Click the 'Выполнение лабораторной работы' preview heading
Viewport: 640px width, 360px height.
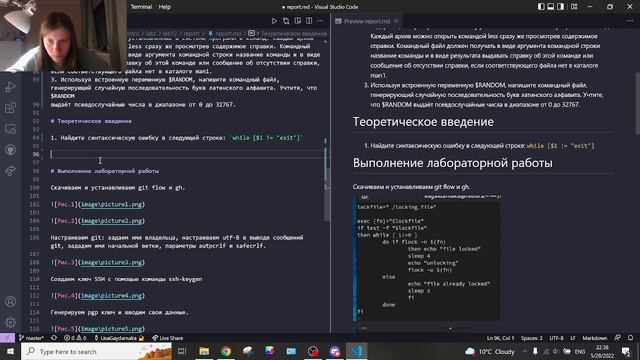(453, 163)
